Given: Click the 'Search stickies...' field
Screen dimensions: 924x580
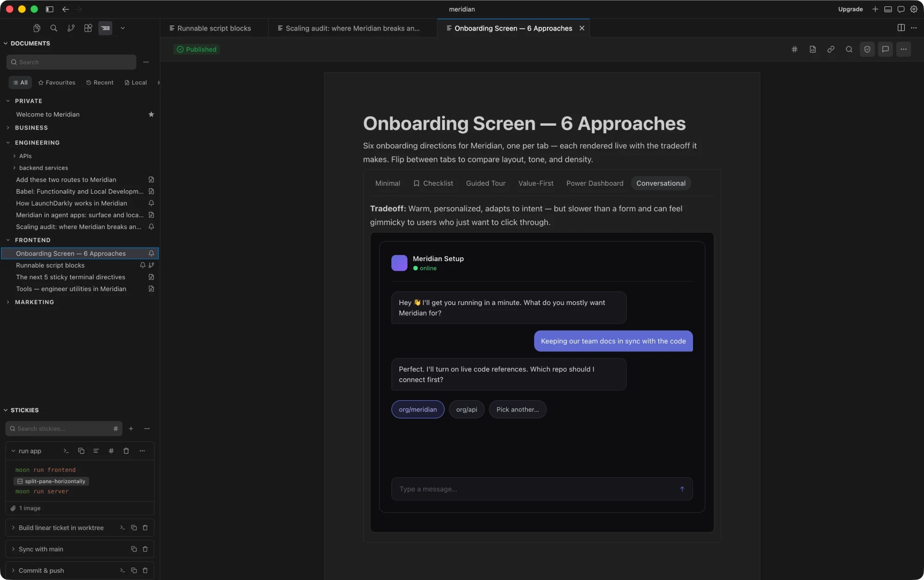Looking at the screenshot, I should (64, 429).
